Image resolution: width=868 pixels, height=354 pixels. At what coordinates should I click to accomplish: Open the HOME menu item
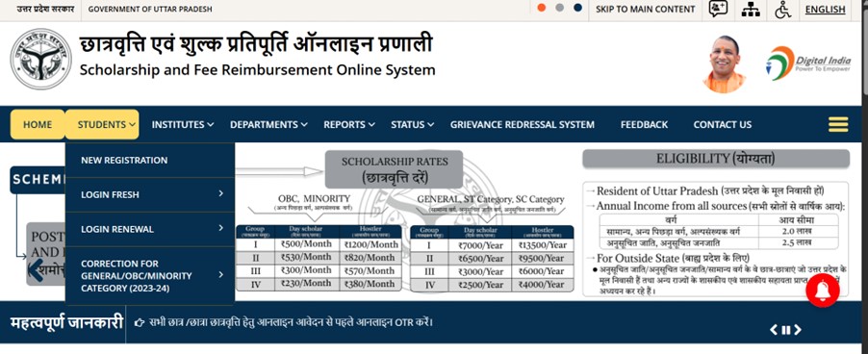(38, 124)
